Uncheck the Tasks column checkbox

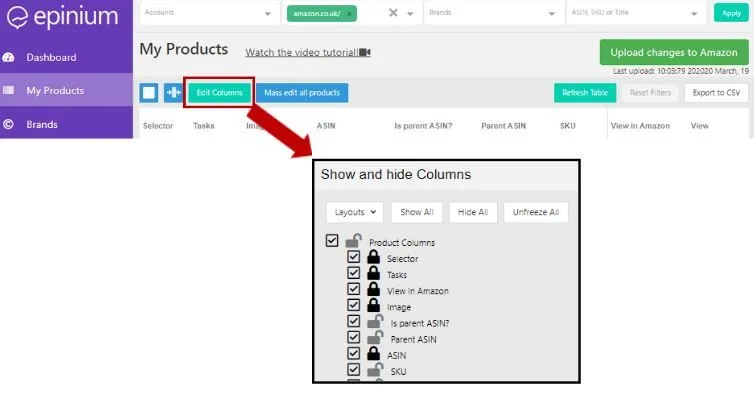(x=353, y=273)
